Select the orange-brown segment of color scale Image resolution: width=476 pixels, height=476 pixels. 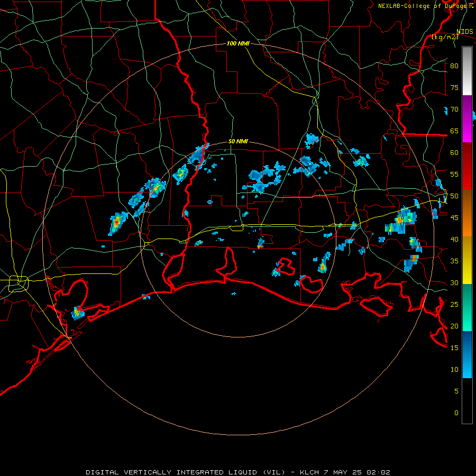(x=467, y=213)
